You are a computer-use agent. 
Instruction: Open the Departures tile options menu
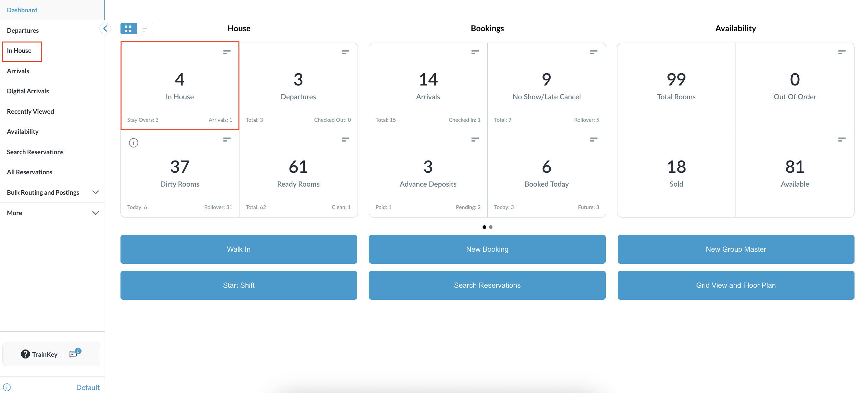tap(345, 52)
